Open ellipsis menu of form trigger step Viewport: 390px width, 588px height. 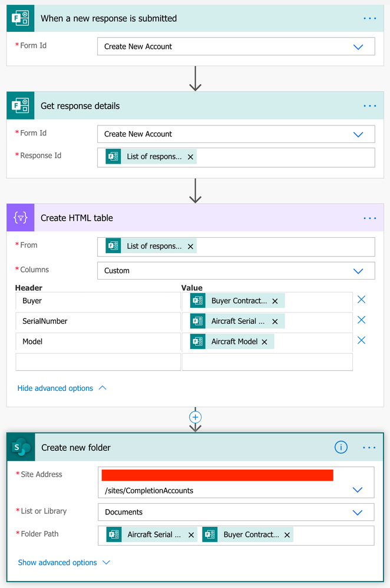click(370, 18)
